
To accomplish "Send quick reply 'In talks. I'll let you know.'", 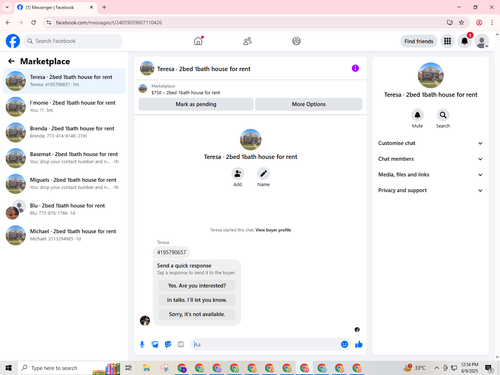I will pyautogui.click(x=197, y=300).
